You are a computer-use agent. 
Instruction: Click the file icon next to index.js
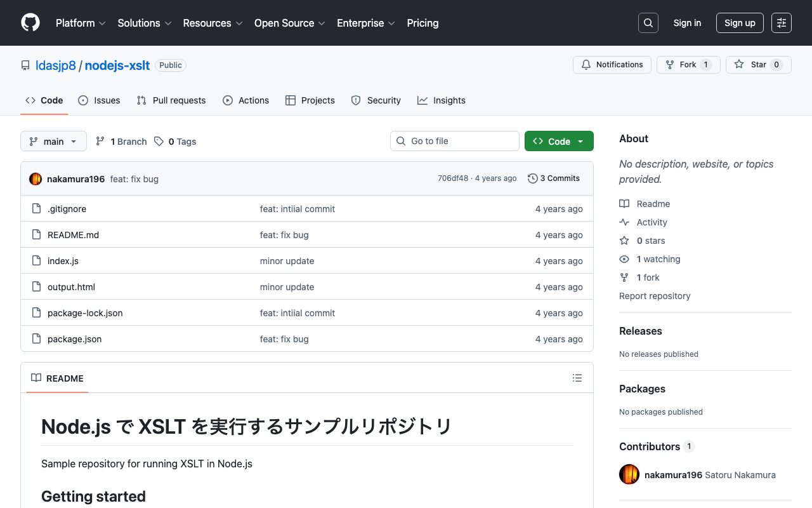36,260
